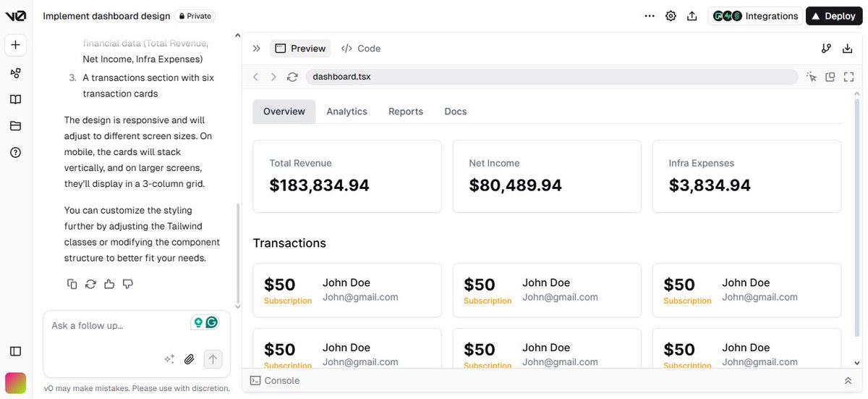Image resolution: width=868 pixels, height=399 pixels.
Task: Switch to the Code view
Action: tap(361, 49)
